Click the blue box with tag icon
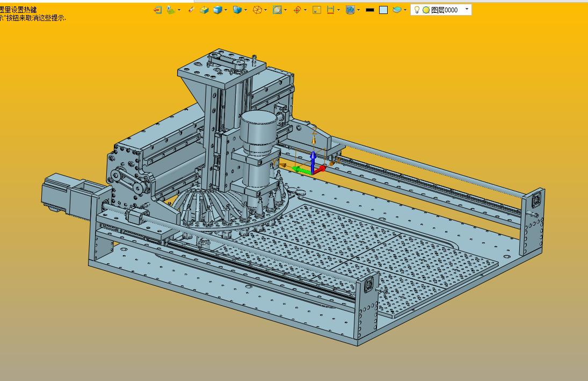Screen dimensions: 588x381 pyautogui.click(x=237, y=10)
